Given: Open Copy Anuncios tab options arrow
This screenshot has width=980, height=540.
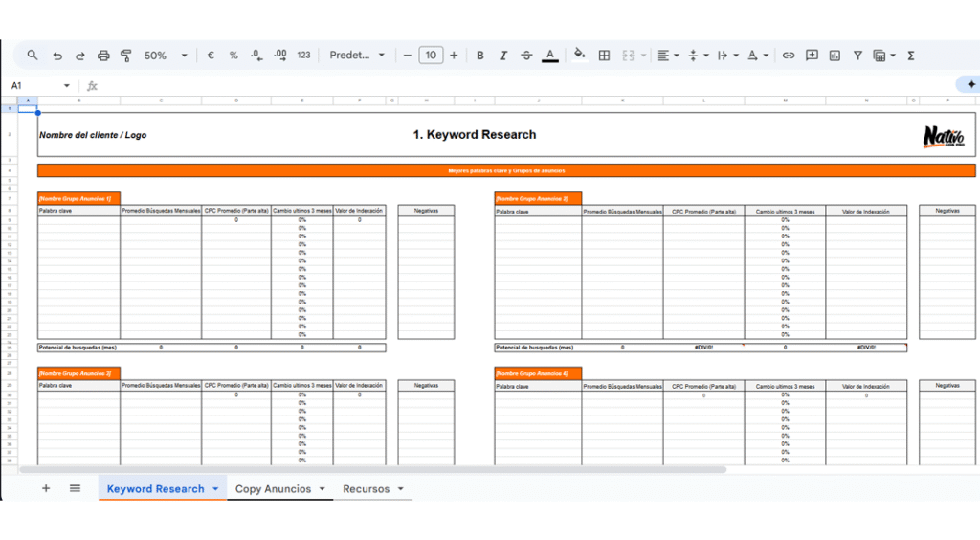Looking at the screenshot, I should tap(323, 489).
